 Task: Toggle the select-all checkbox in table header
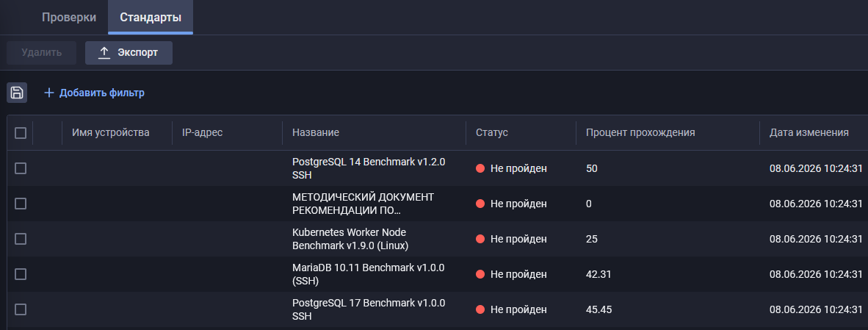21,133
